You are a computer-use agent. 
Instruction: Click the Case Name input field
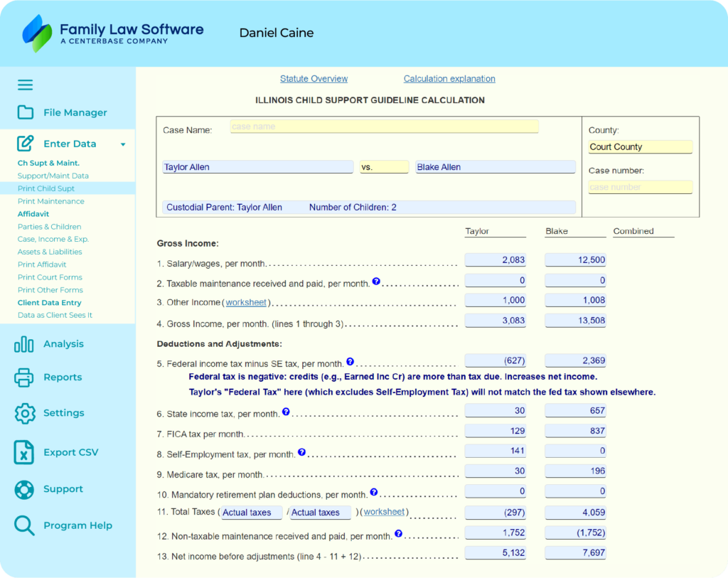384,127
